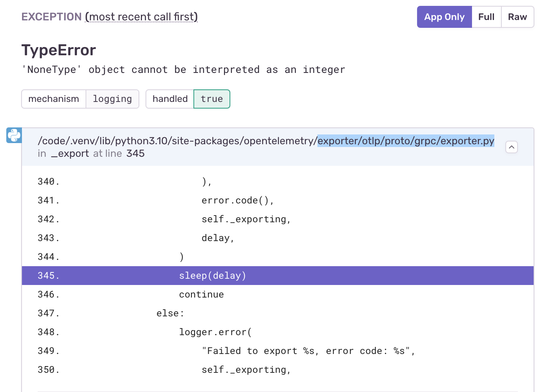Click the EXCEPTION label

(51, 16)
